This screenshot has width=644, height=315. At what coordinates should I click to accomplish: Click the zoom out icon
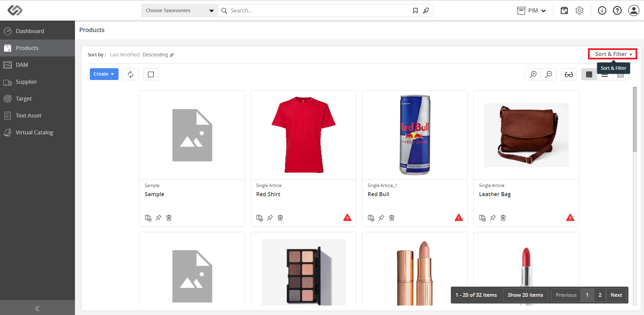click(549, 74)
